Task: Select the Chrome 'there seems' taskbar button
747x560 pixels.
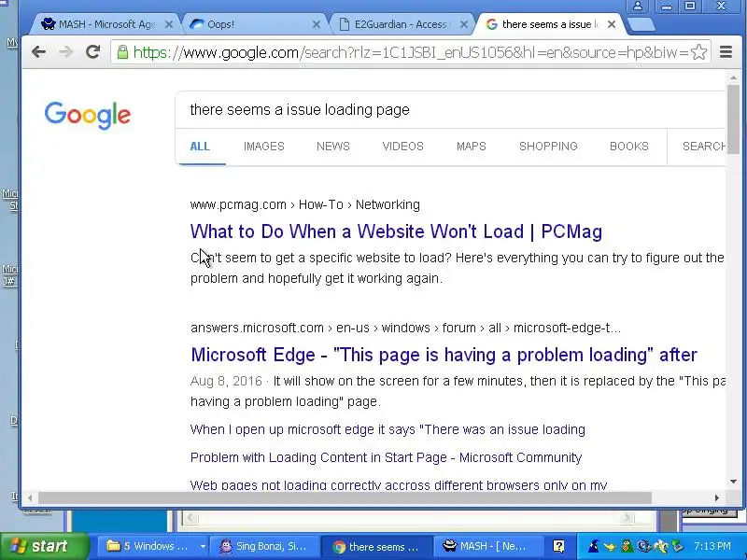Action: (376, 547)
